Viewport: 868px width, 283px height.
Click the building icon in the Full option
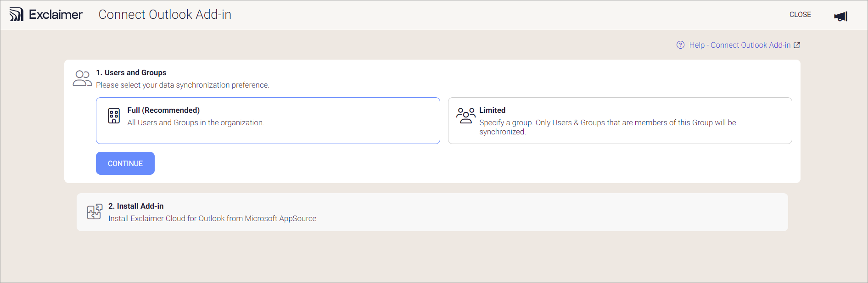tap(113, 115)
